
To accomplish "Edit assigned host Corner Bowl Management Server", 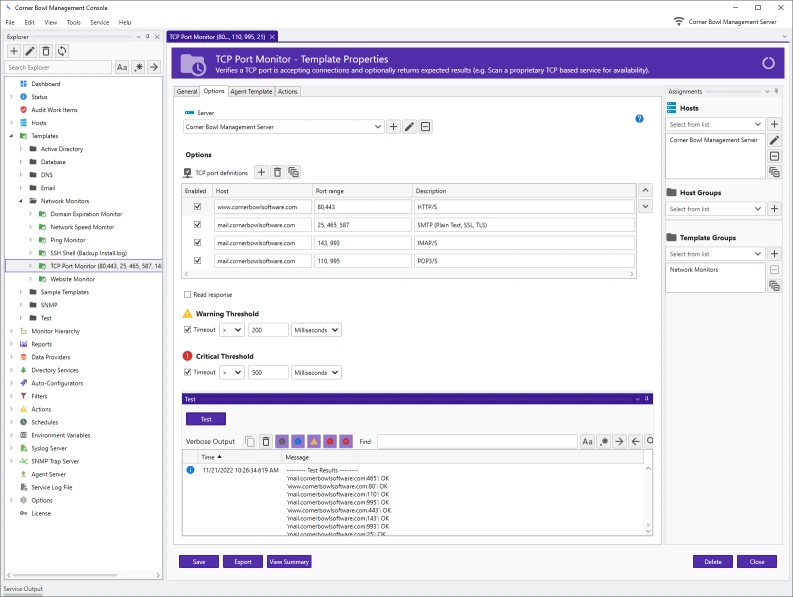I will click(774, 140).
